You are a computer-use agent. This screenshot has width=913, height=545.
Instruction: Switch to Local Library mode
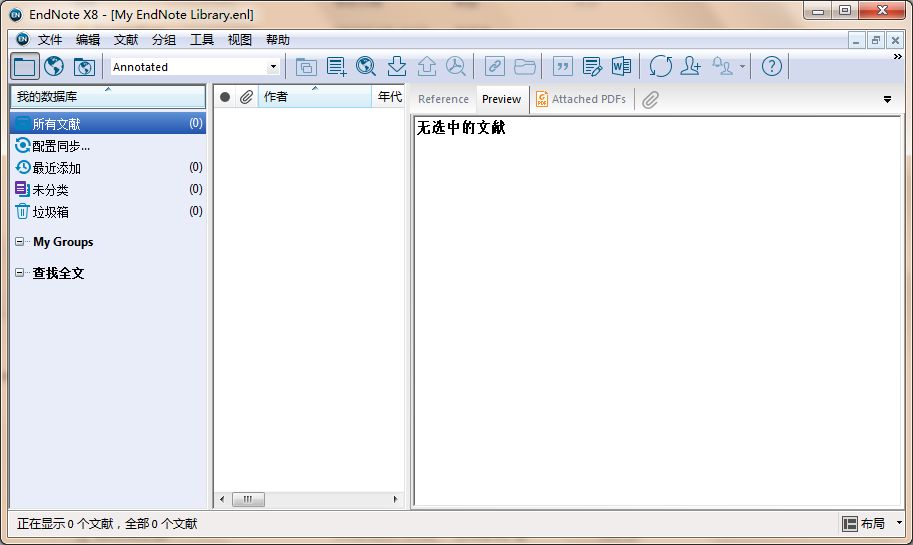pyautogui.click(x=24, y=66)
